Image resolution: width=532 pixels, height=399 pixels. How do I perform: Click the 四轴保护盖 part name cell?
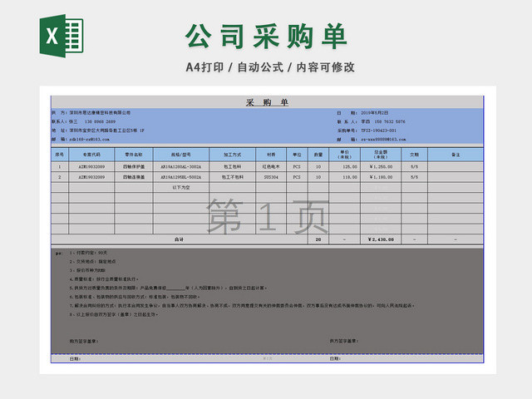coord(134,166)
